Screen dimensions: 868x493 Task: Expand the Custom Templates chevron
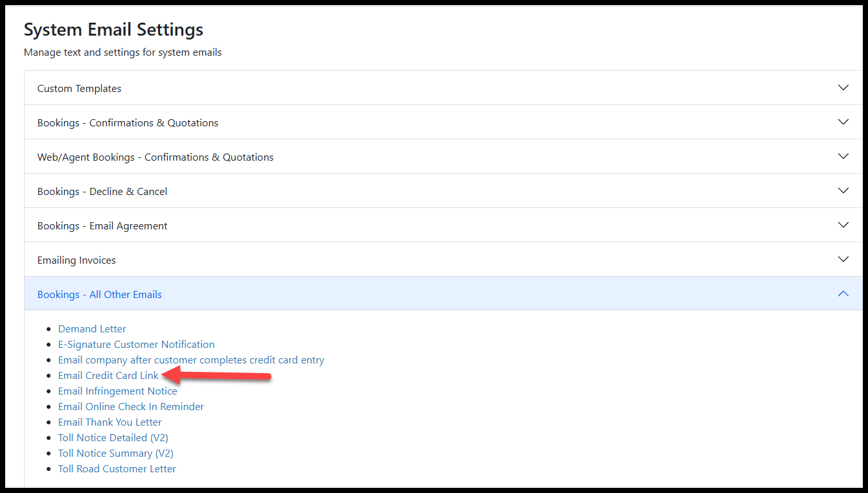pyautogui.click(x=843, y=87)
